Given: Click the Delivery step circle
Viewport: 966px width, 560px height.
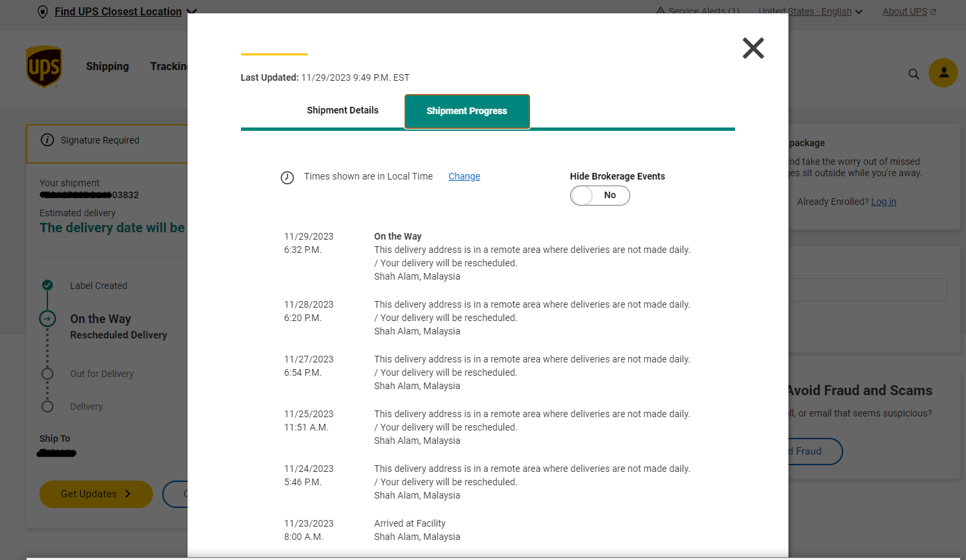Looking at the screenshot, I should point(47,406).
